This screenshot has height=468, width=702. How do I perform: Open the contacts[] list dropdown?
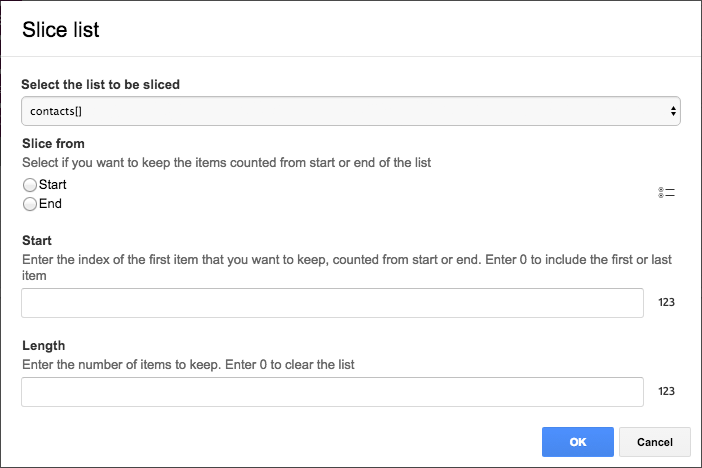[x=350, y=111]
